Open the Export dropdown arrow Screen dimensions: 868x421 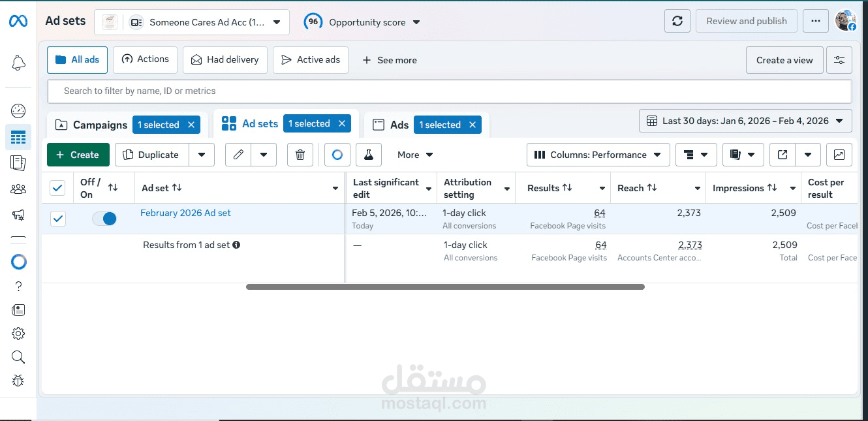click(x=808, y=155)
